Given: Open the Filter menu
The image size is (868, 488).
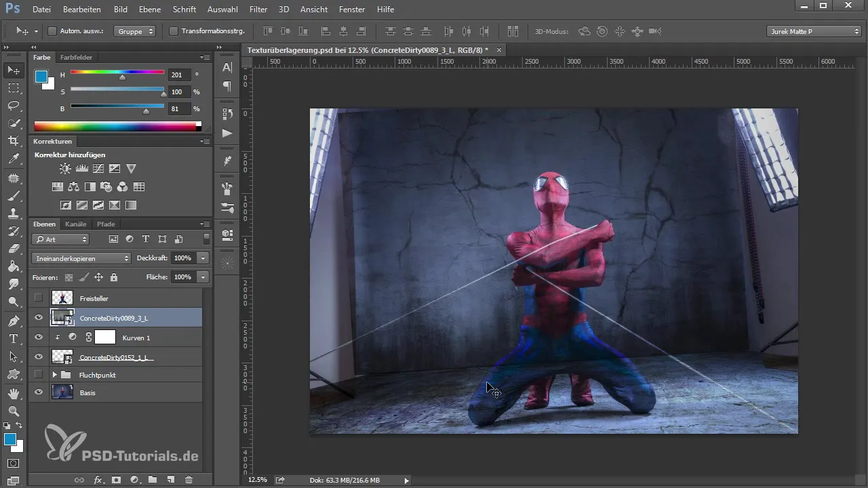Looking at the screenshot, I should (258, 9).
